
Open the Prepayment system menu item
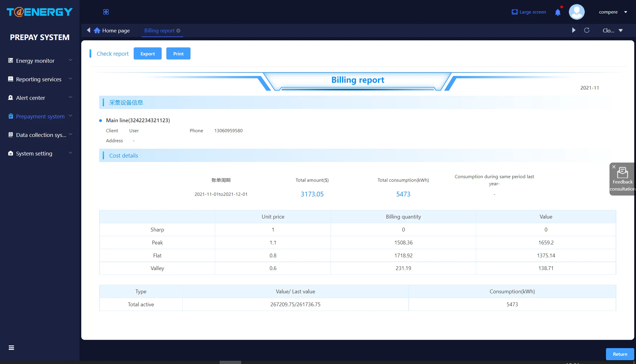[40, 116]
